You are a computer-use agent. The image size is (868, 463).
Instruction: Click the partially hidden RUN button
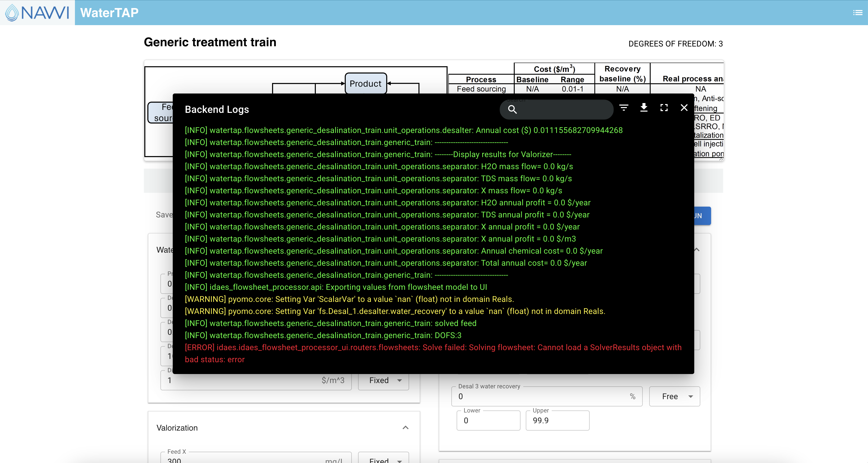(x=702, y=215)
